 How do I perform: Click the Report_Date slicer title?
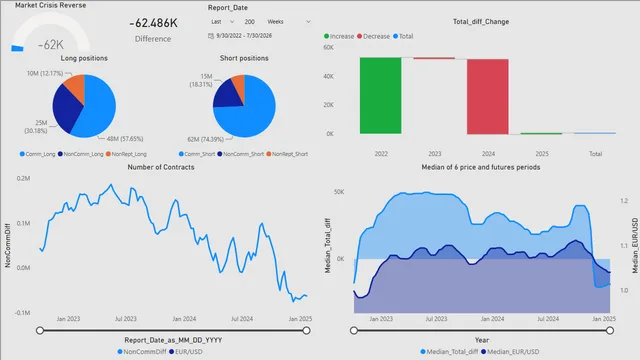click(228, 7)
